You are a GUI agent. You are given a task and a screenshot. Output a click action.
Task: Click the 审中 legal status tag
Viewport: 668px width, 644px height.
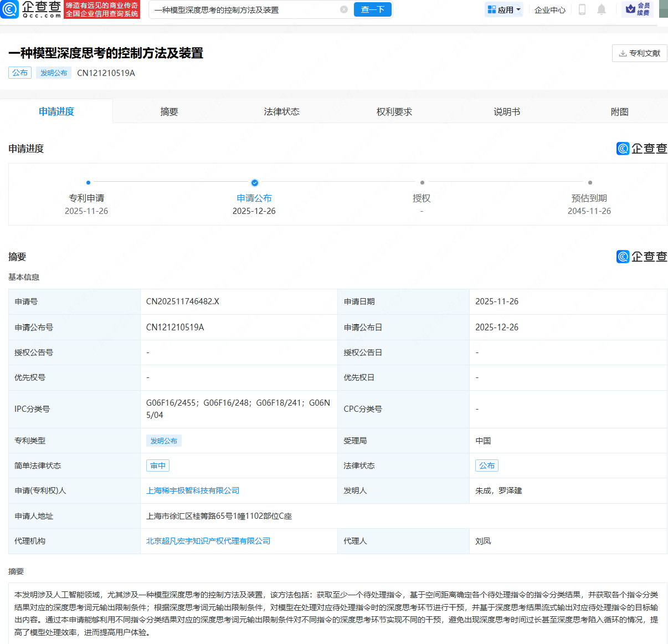[x=158, y=466]
